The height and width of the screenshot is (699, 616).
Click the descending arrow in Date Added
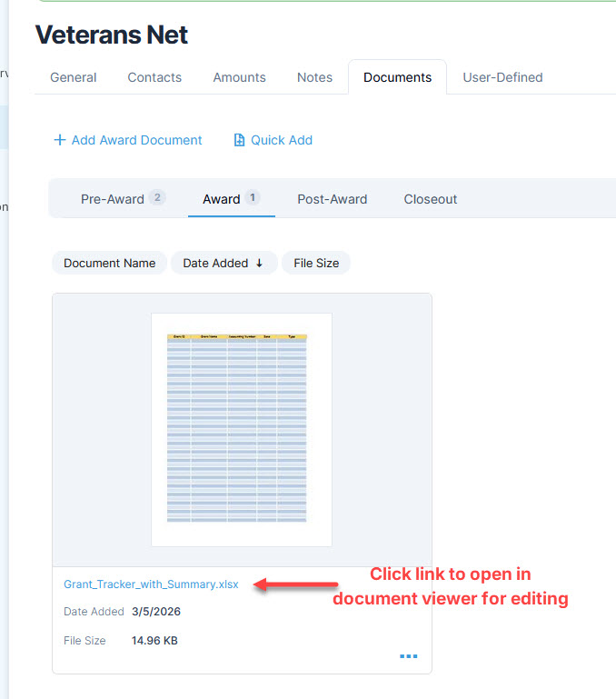259,264
